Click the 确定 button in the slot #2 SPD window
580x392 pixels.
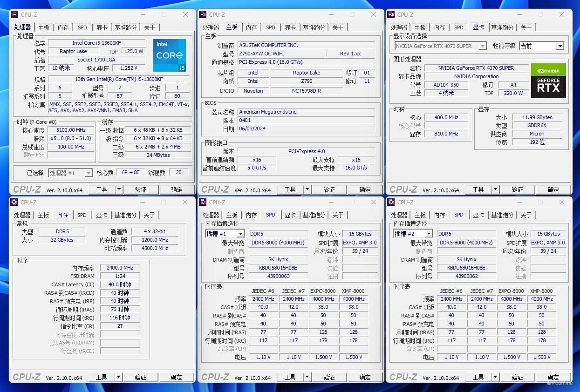click(x=553, y=377)
